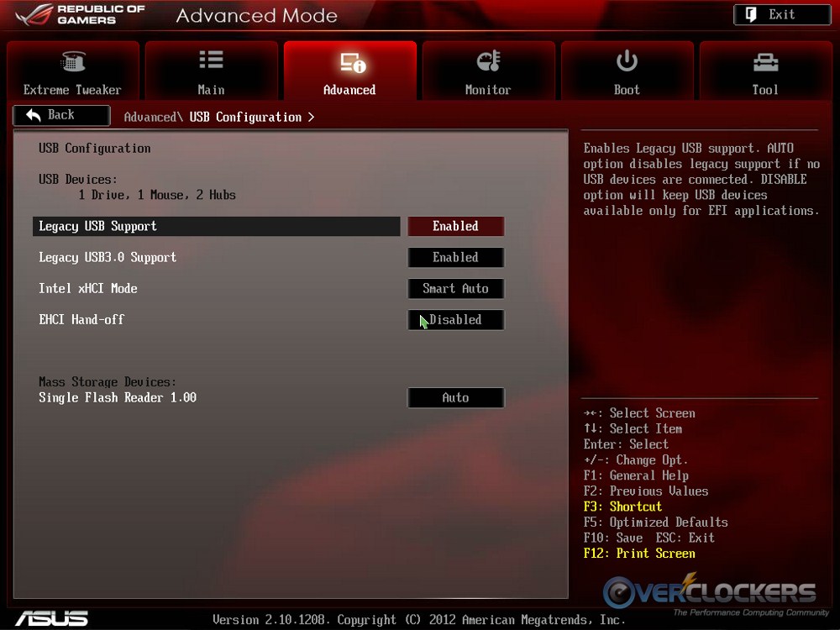The width and height of the screenshot is (840, 630).
Task: Open Legacy USB3.0 Support option box
Action: pos(455,258)
